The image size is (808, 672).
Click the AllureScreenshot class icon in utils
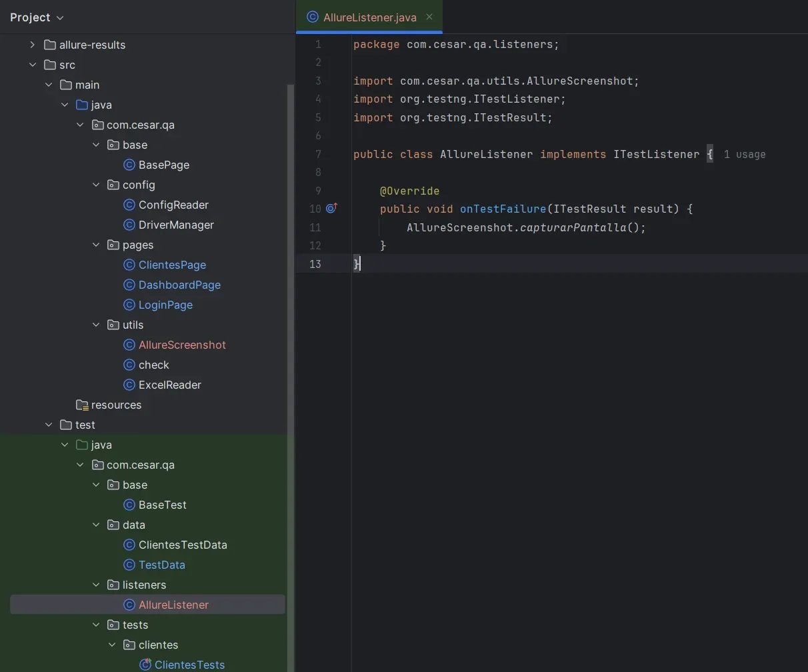128,345
